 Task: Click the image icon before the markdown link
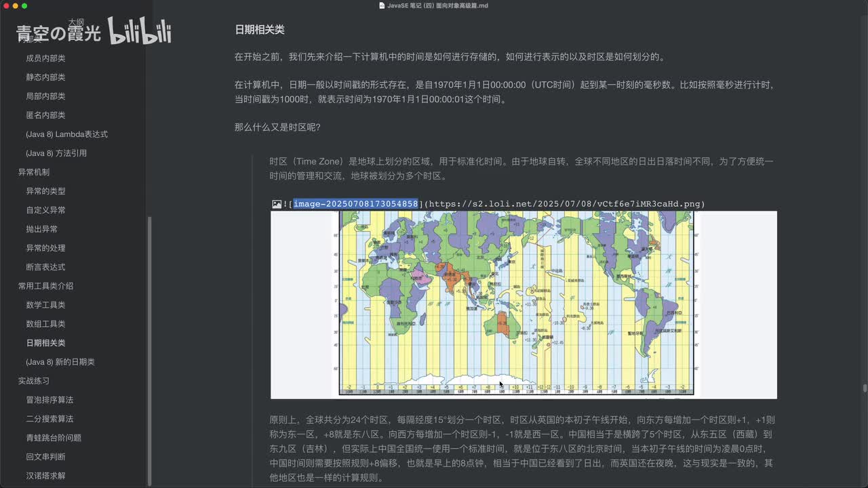click(277, 204)
